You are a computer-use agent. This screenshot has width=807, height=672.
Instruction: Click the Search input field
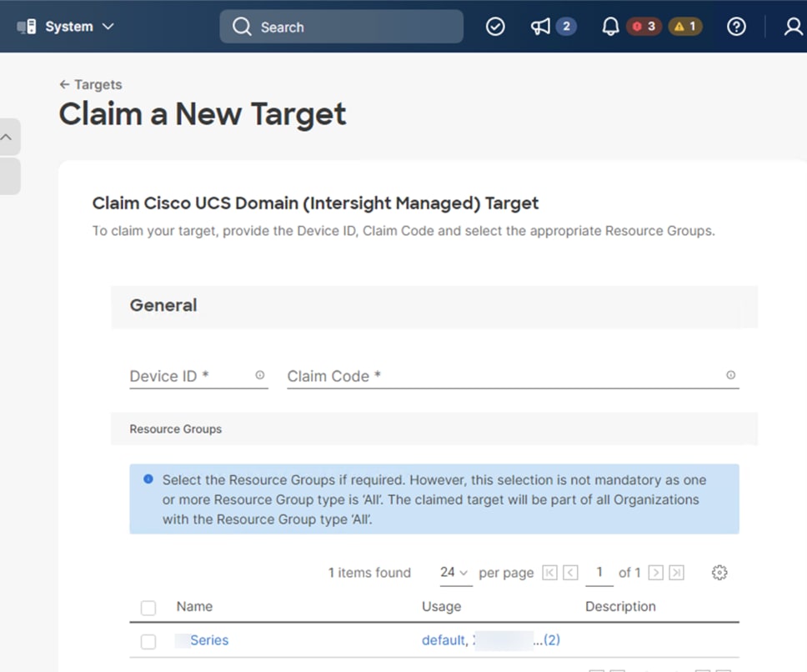(341, 26)
